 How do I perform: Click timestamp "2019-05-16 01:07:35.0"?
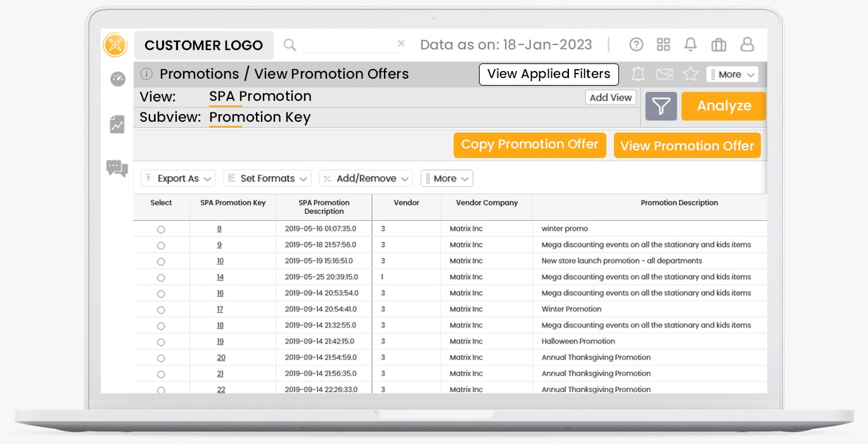point(321,229)
